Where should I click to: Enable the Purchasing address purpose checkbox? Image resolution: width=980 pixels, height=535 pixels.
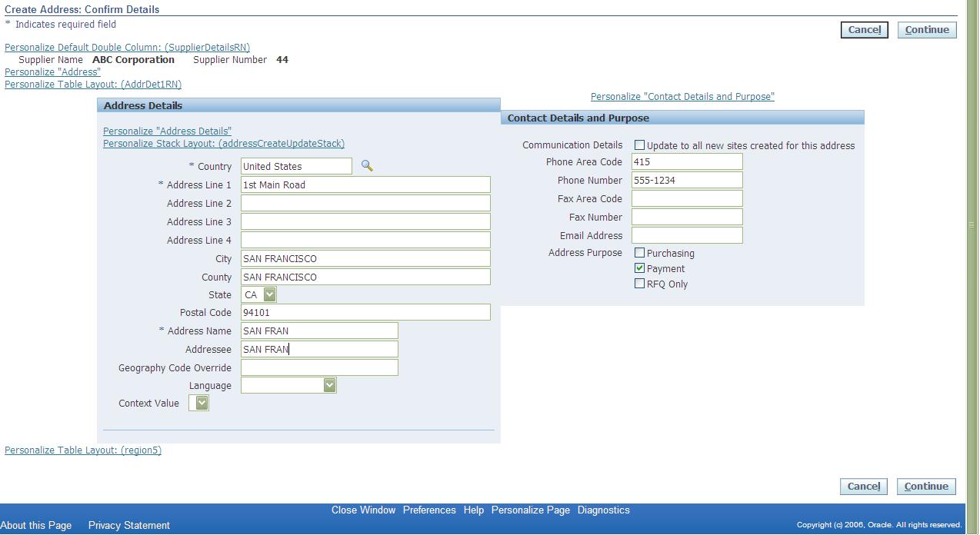pos(639,252)
